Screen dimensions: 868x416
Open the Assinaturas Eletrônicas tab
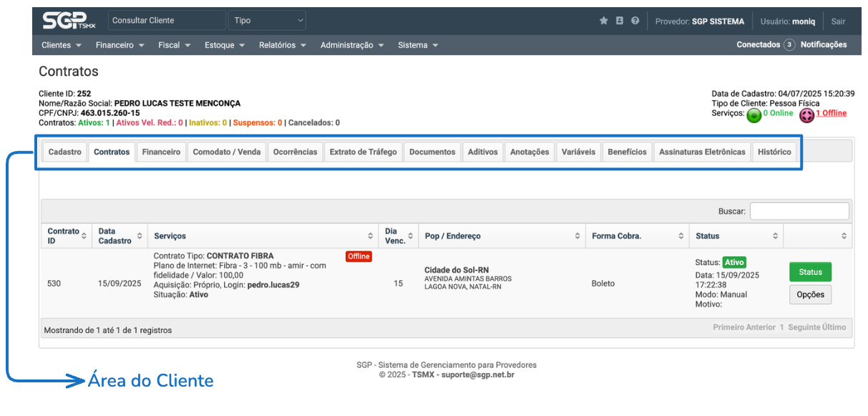(701, 152)
